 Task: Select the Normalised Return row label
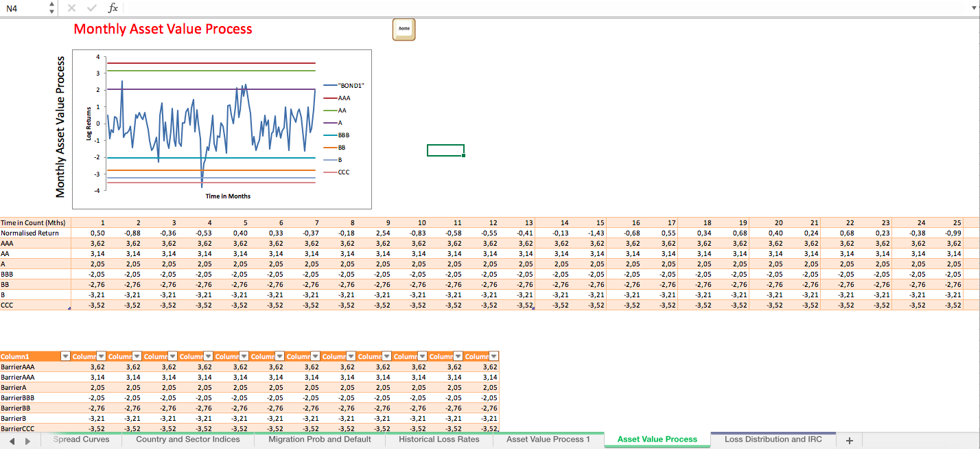34,233
